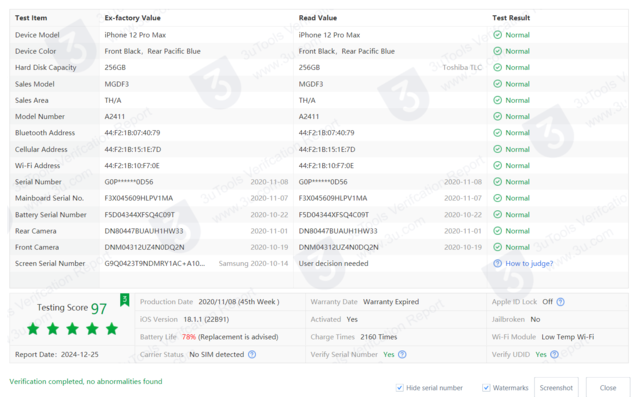Click the fifth green rating star
Viewport: 640px width, 397px height.
point(111,329)
